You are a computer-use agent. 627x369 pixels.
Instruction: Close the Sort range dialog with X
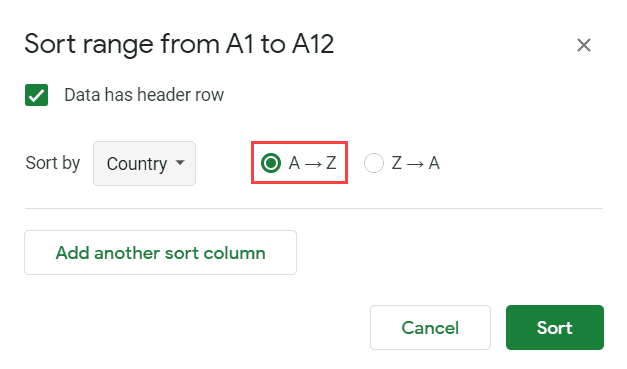(x=584, y=45)
